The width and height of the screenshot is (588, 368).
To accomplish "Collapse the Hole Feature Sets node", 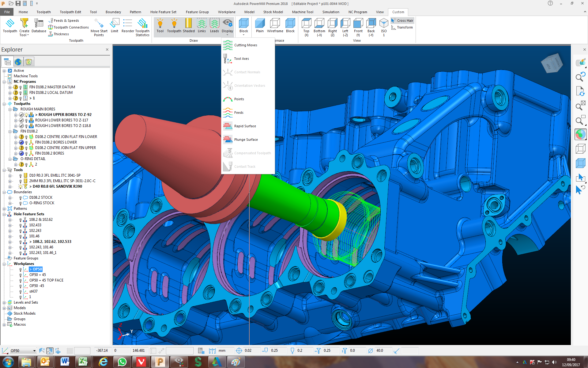I will tap(4, 214).
